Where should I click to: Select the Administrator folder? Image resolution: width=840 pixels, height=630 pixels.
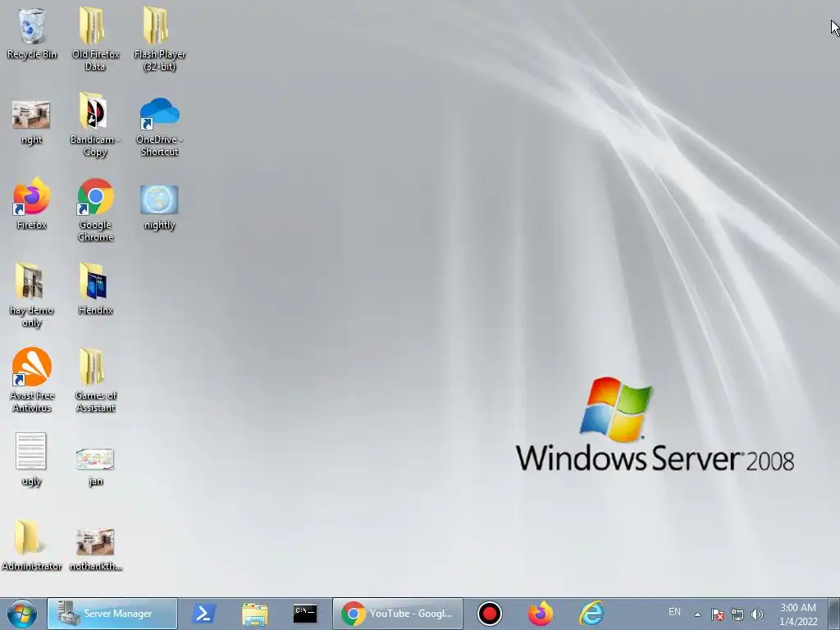(31, 545)
